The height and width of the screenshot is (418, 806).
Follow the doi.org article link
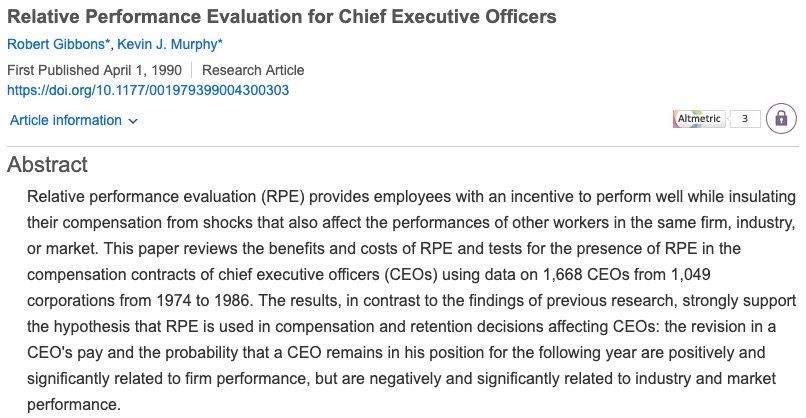[x=148, y=90]
